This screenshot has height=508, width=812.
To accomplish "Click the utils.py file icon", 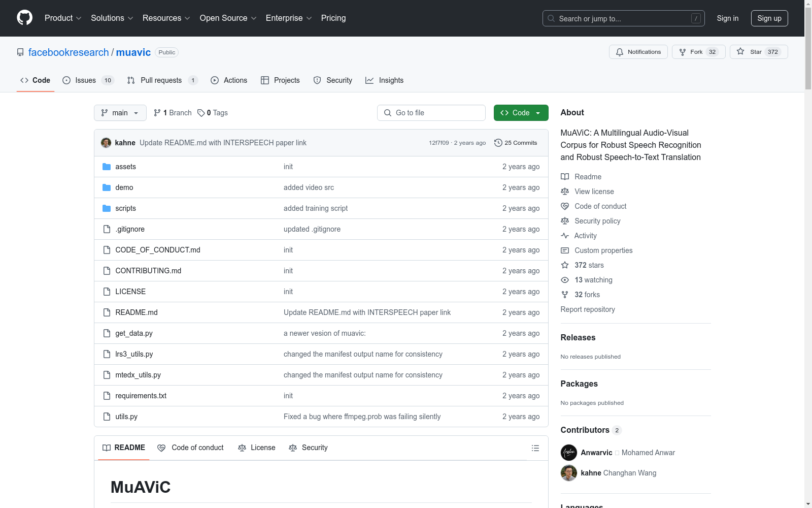I will 107,417.
